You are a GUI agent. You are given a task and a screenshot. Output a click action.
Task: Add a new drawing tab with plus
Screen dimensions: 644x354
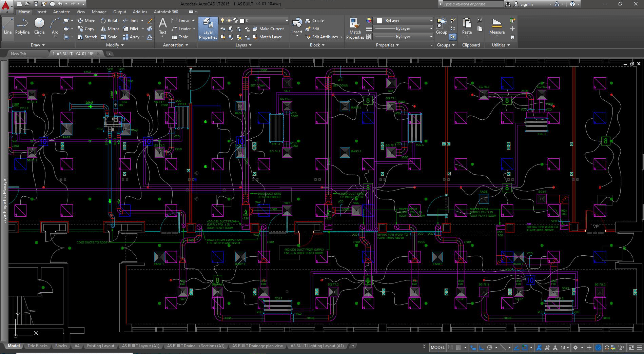(x=110, y=54)
